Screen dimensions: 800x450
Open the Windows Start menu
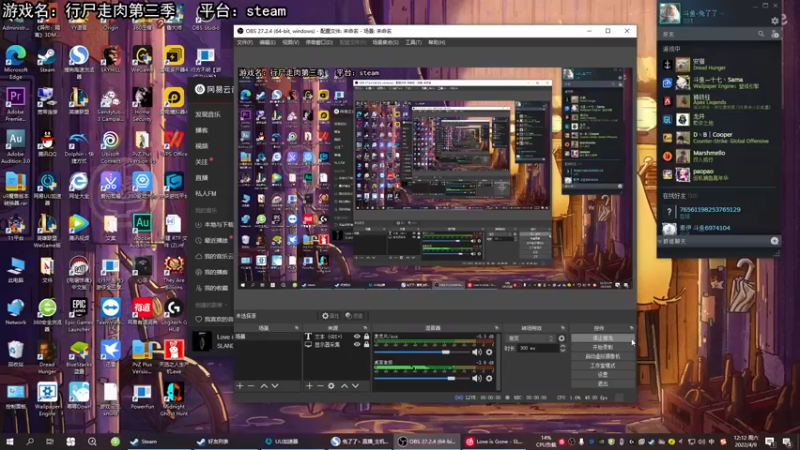tap(10, 441)
